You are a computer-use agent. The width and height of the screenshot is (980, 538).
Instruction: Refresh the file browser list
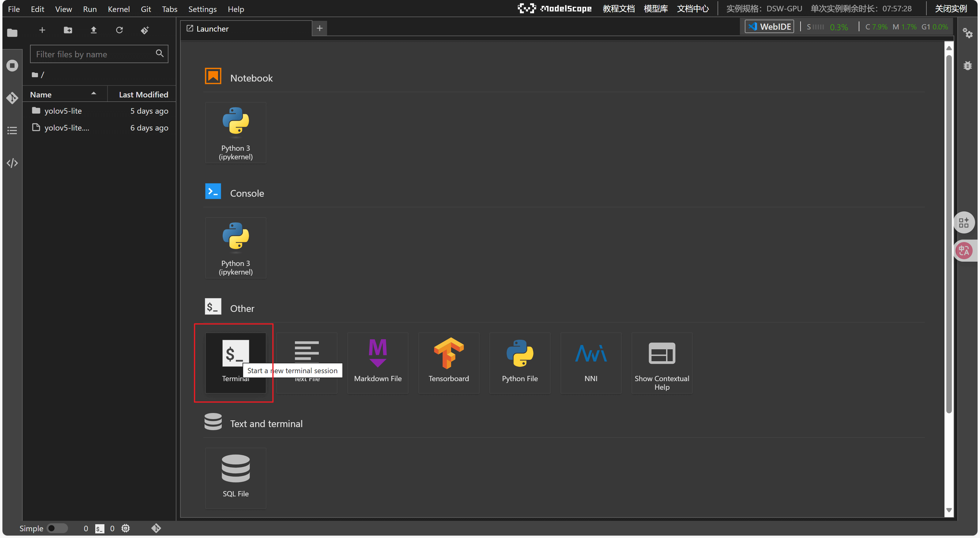pyautogui.click(x=119, y=30)
